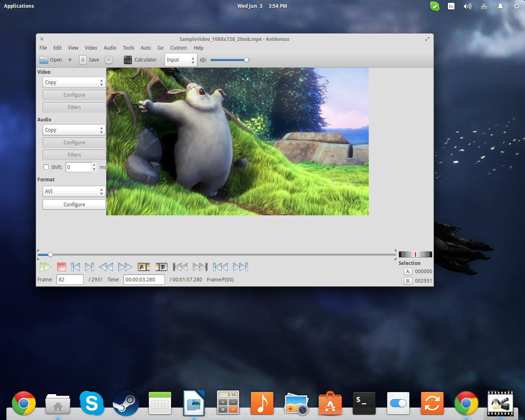Jump to selection marker A button
Viewport: 525px width, 420px height.
[x=408, y=272]
